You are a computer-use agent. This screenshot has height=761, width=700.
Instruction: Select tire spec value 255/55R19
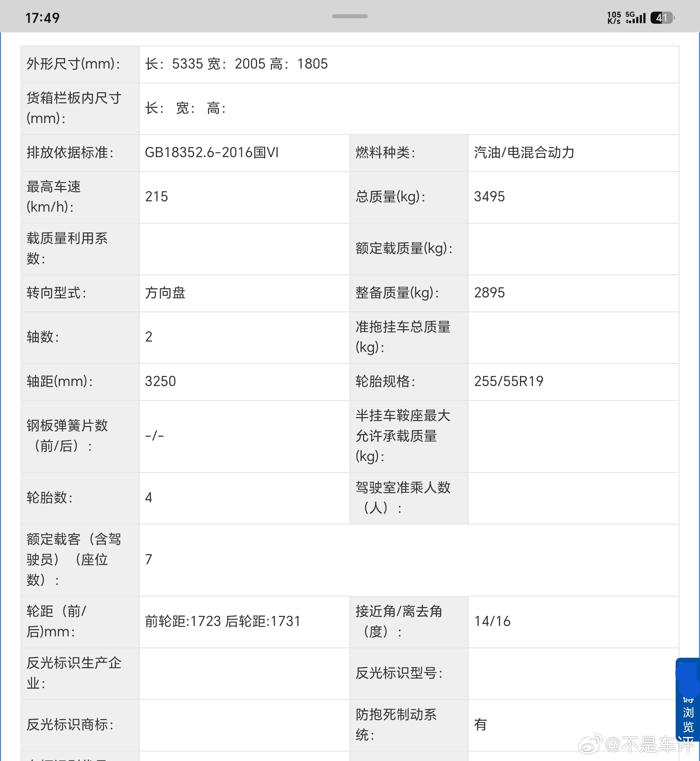pyautogui.click(x=509, y=382)
